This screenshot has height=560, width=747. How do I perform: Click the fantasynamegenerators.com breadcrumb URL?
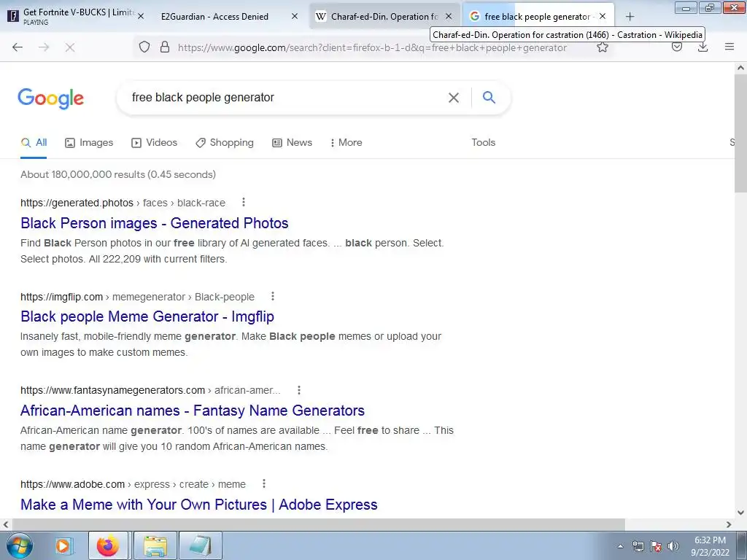pyautogui.click(x=150, y=391)
